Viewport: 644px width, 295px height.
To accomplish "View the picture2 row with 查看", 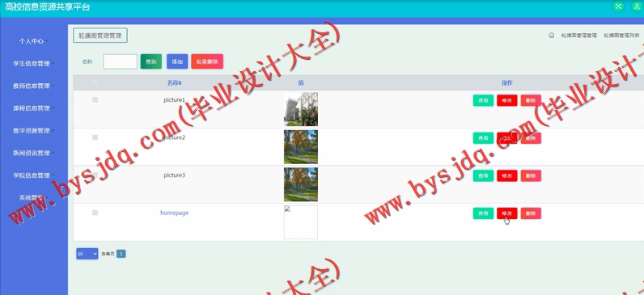I will coord(484,138).
